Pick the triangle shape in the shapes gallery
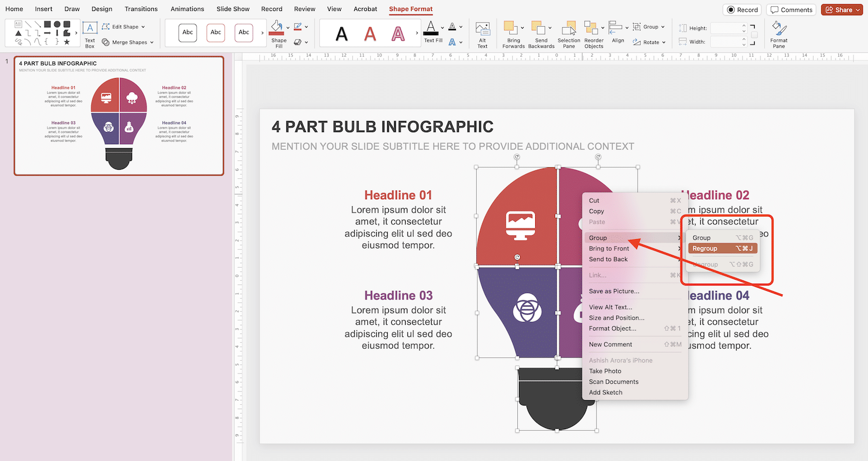This screenshot has height=461, width=868. [x=19, y=33]
